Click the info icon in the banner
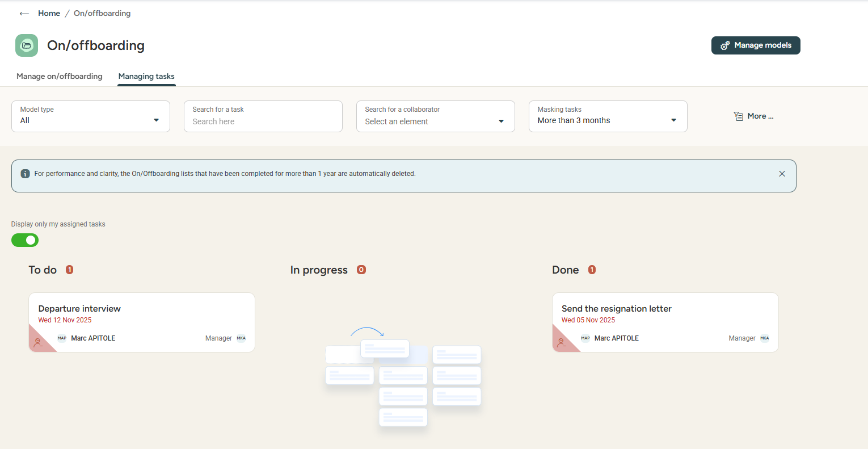The height and width of the screenshot is (449, 868). coord(25,174)
